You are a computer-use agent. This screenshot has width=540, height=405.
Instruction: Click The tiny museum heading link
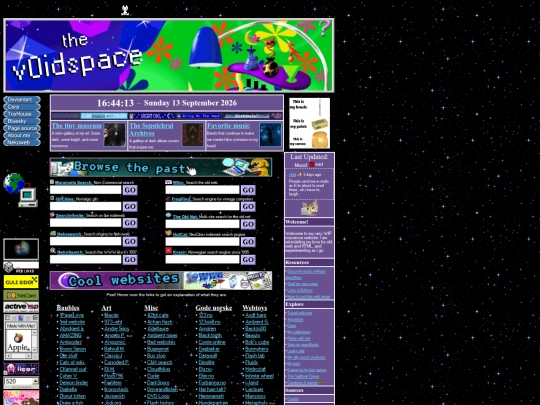pos(76,126)
